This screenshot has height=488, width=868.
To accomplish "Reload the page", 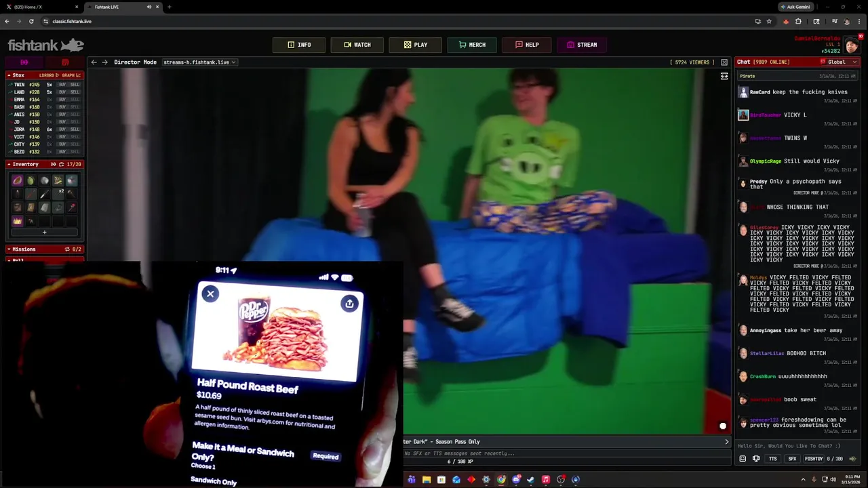I will [31, 21].
